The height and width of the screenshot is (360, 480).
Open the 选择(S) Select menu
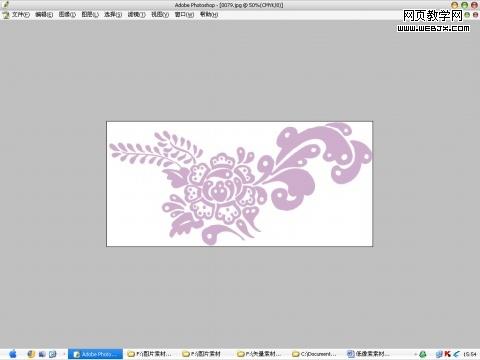click(x=113, y=15)
